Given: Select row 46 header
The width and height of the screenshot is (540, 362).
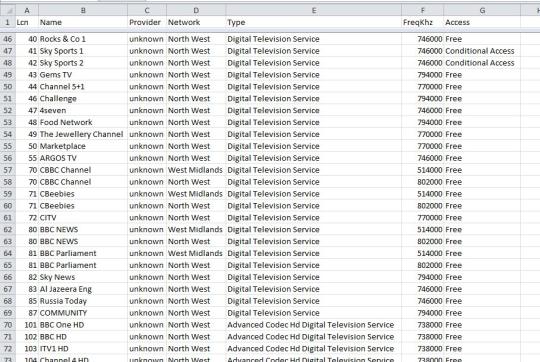Looking at the screenshot, I should point(8,39).
